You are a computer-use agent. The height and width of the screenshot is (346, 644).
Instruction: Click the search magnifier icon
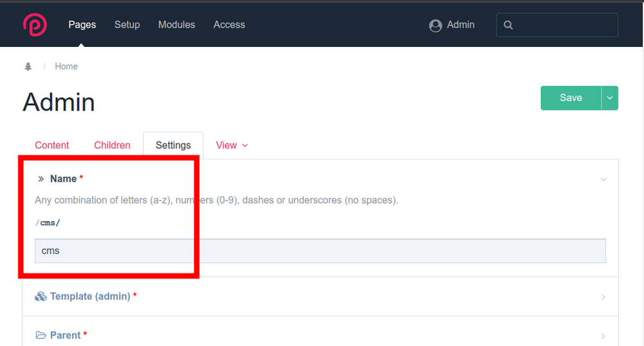click(508, 25)
